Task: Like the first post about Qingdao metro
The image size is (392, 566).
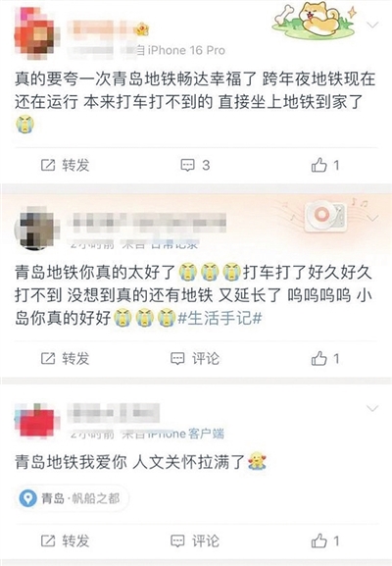Action: (325, 166)
